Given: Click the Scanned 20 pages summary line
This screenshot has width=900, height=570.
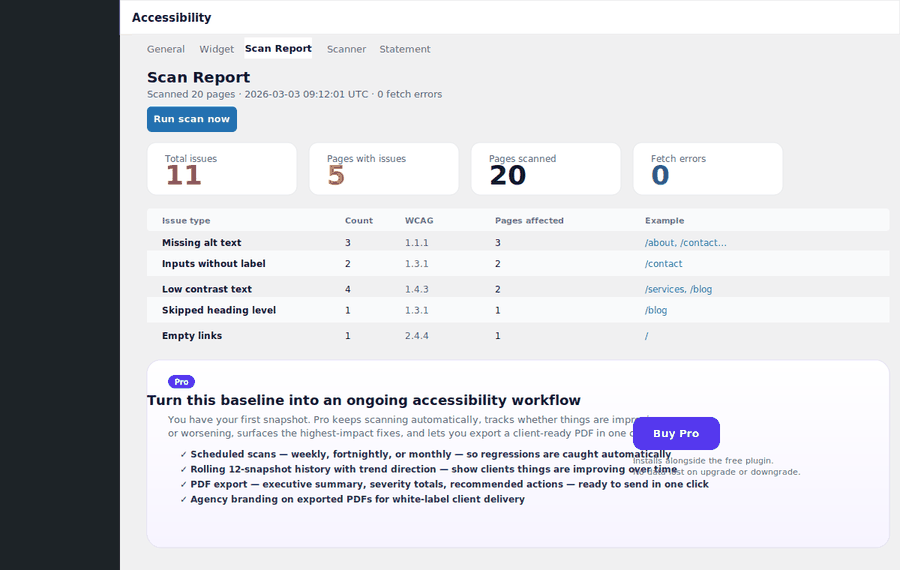Looking at the screenshot, I should [x=294, y=94].
